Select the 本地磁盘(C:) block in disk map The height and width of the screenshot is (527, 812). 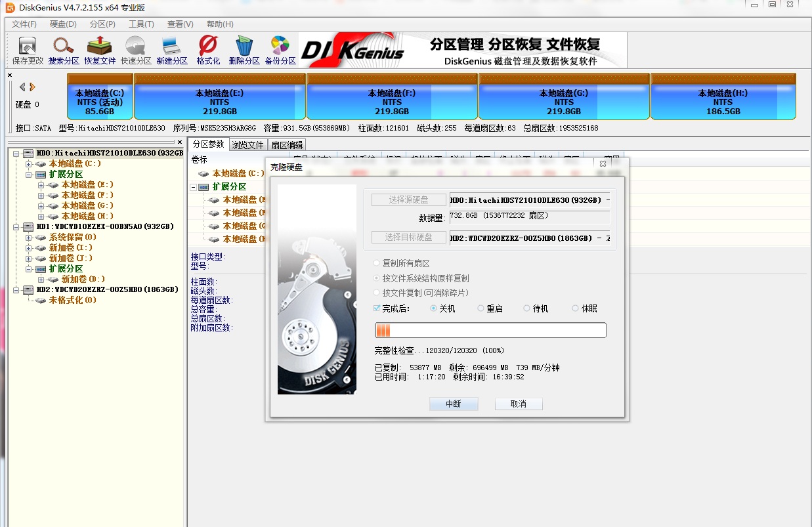coord(100,96)
